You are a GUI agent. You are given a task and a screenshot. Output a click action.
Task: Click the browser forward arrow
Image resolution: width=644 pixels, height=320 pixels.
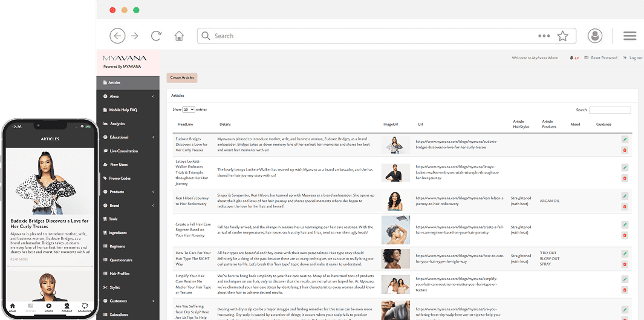135,36
